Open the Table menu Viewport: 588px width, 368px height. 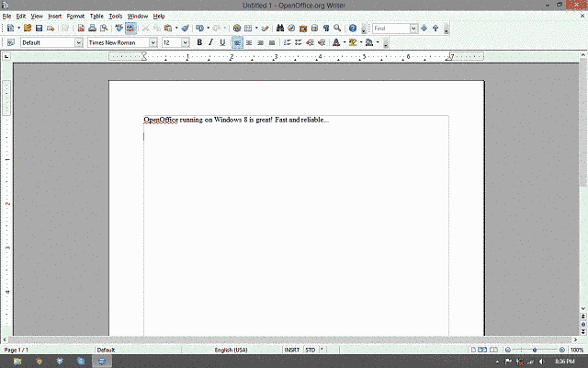tap(96, 17)
